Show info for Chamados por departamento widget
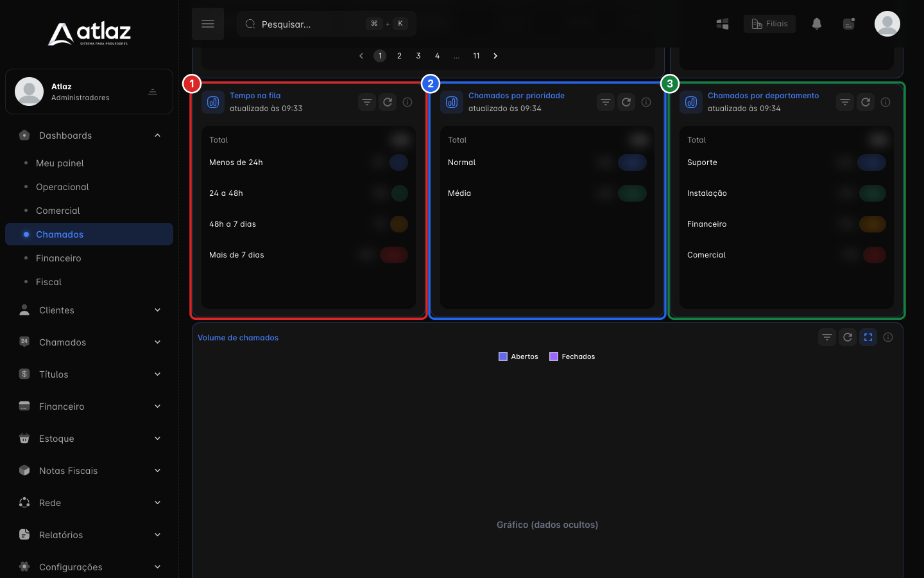 pos(886,102)
